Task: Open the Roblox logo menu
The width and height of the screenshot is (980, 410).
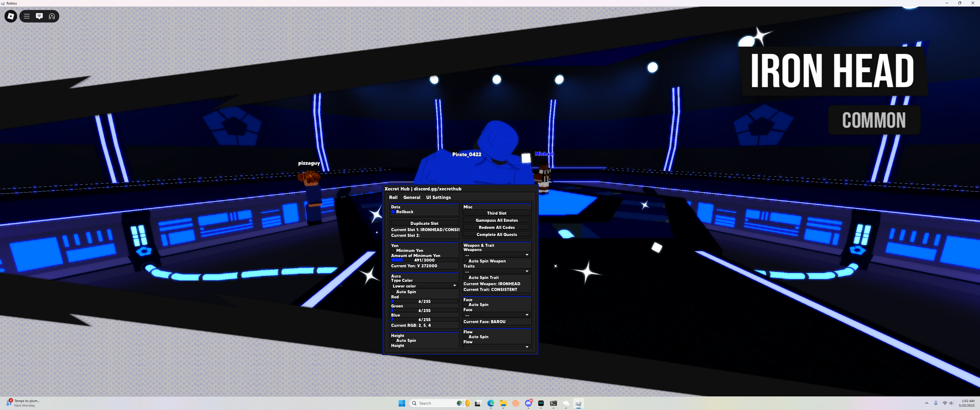Action: coord(11,16)
